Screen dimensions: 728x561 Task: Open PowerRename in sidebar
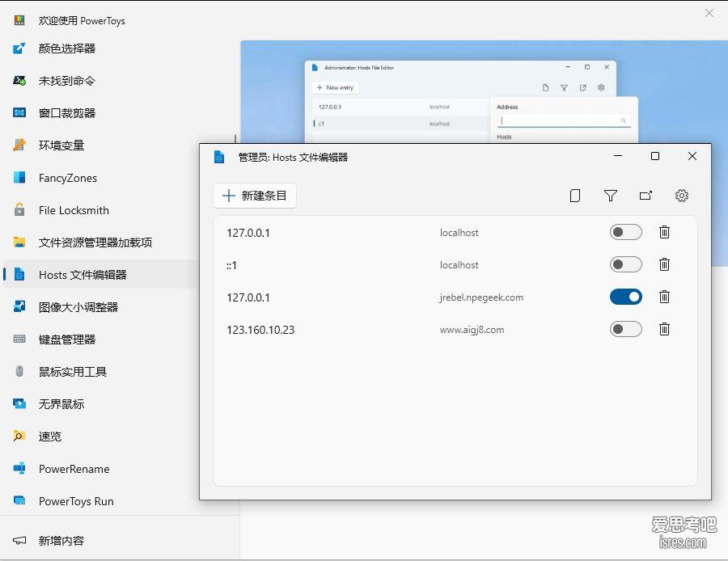pyautogui.click(x=74, y=469)
